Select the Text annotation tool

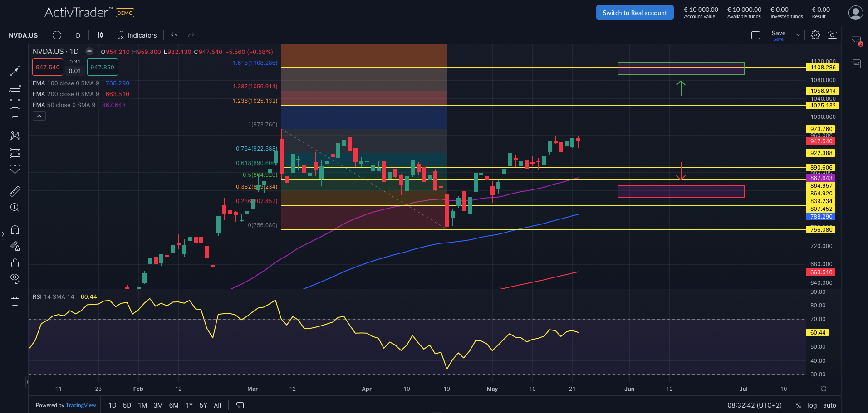(15, 120)
